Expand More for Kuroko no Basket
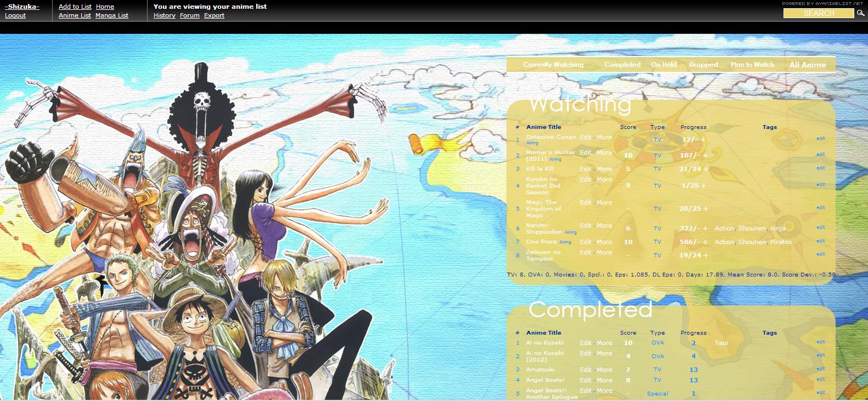 pos(604,179)
